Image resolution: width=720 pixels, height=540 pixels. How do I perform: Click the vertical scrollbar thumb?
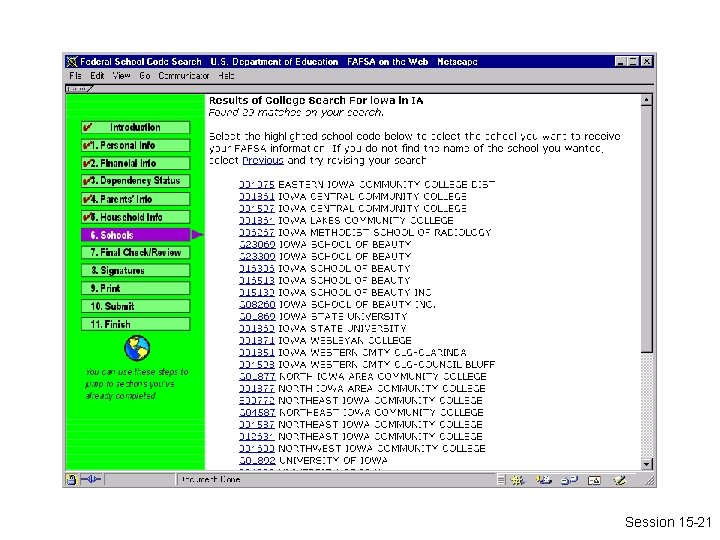(x=646, y=229)
